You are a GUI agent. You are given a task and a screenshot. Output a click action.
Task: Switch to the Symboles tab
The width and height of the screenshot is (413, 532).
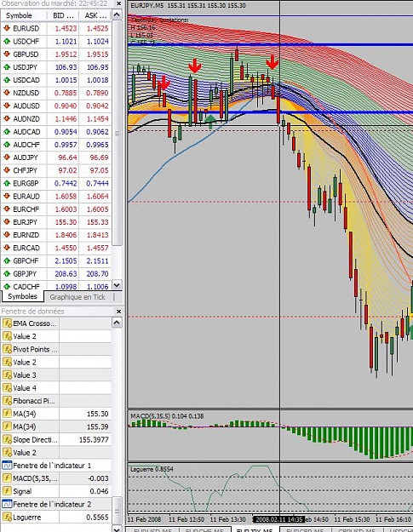pyautogui.click(x=22, y=296)
